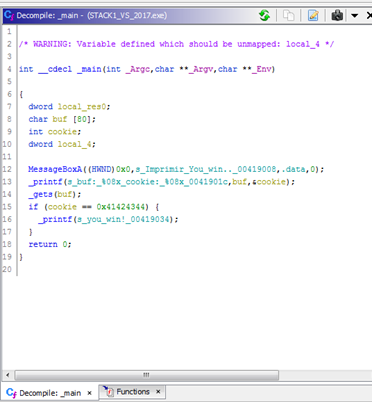Screen dimensions: 372x402
Task: Click the constant 0x41424344
Action: coord(121,207)
